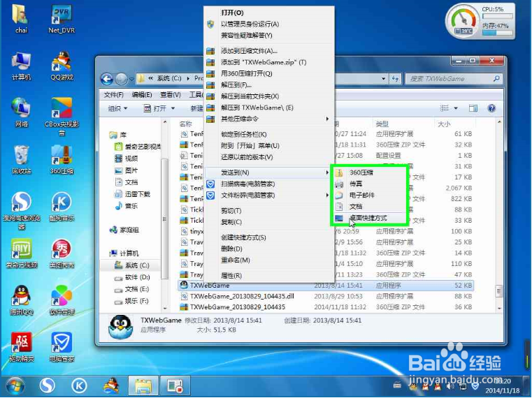Toggle the preview pane button
The width and height of the screenshot is (532, 398).
coord(473,108)
